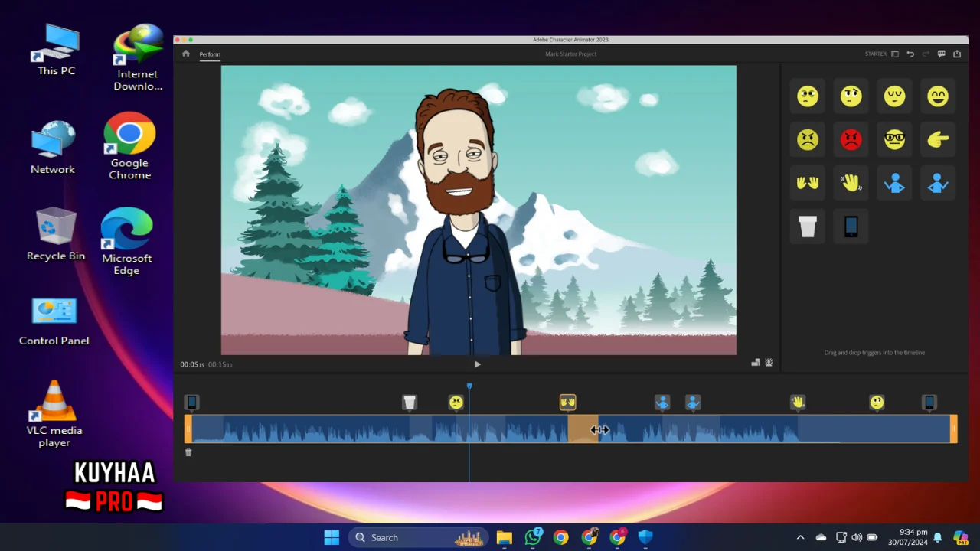Show hidden system tray icons
This screenshot has width=980, height=551.
pyautogui.click(x=800, y=537)
